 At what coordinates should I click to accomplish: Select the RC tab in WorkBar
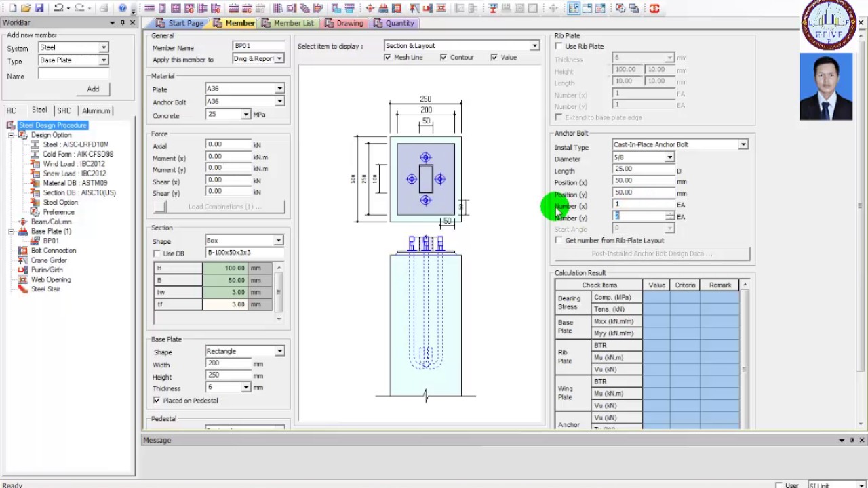[12, 110]
